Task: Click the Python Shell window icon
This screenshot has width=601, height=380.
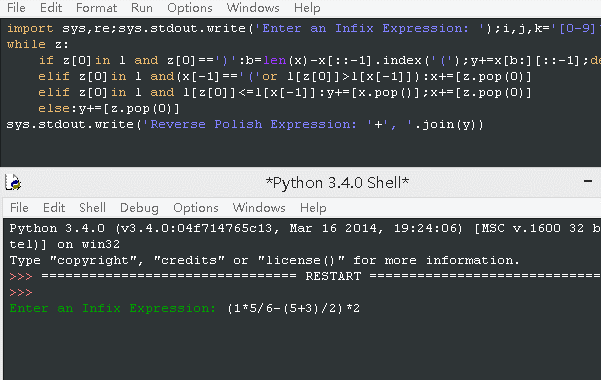Action: [13, 183]
